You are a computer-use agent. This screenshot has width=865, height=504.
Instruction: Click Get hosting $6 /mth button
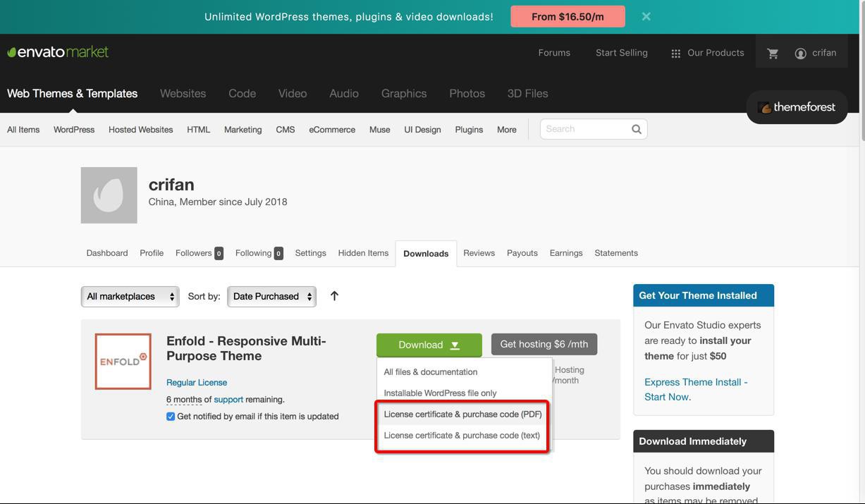[x=544, y=344]
